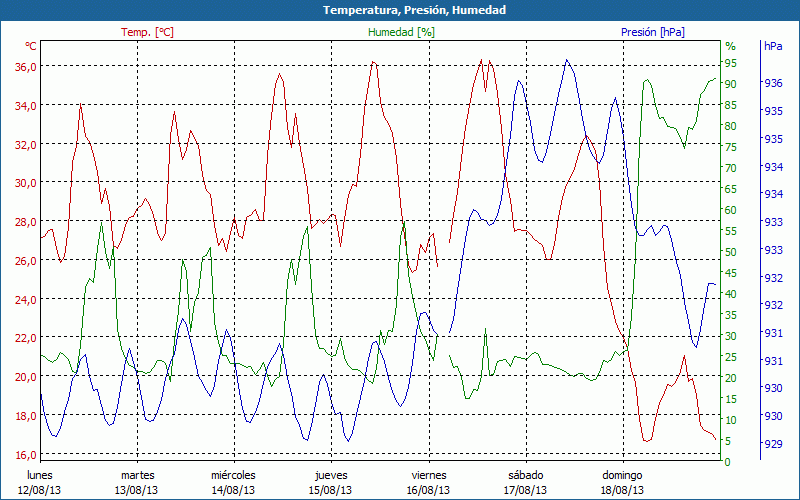
Task: Click the 936 tick on pressure axis
Action: (773, 83)
